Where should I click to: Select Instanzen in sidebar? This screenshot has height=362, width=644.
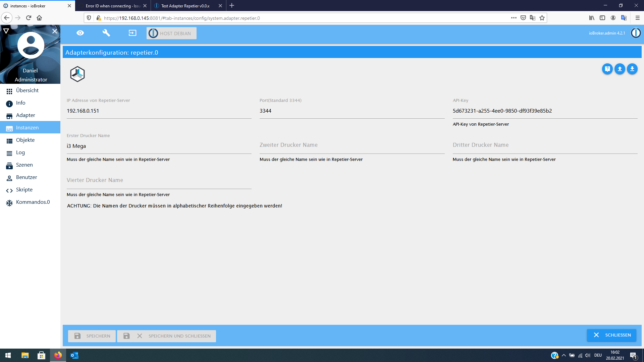(x=30, y=128)
